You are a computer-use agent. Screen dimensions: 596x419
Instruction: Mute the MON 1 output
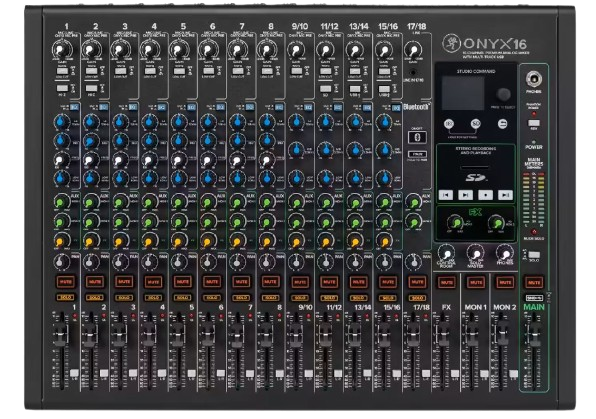pyautogui.click(x=476, y=282)
